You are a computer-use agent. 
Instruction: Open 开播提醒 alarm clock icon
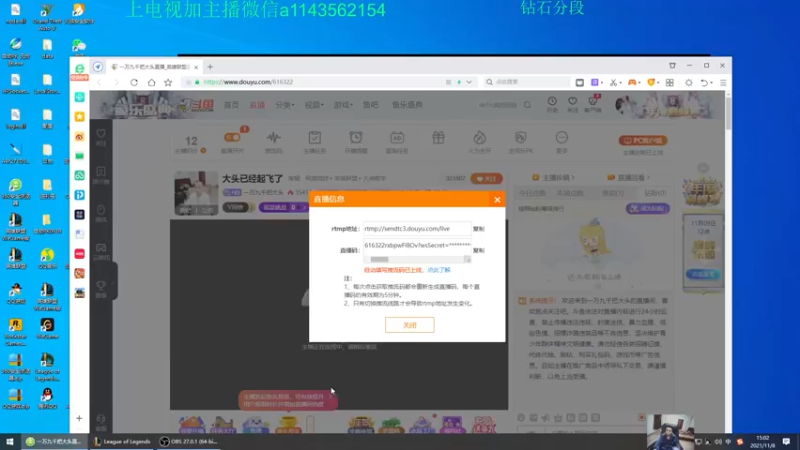[356, 142]
